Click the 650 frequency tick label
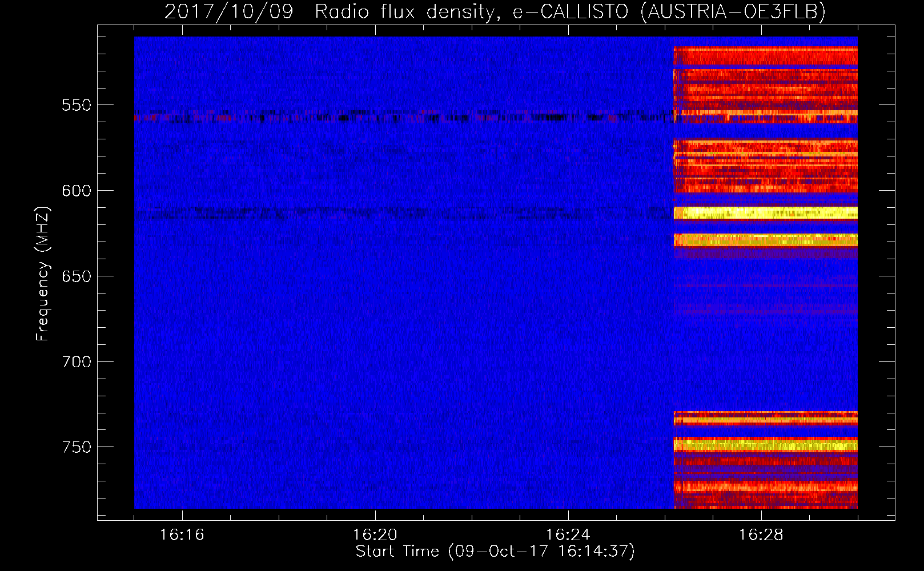This screenshot has width=924, height=571. [77, 276]
